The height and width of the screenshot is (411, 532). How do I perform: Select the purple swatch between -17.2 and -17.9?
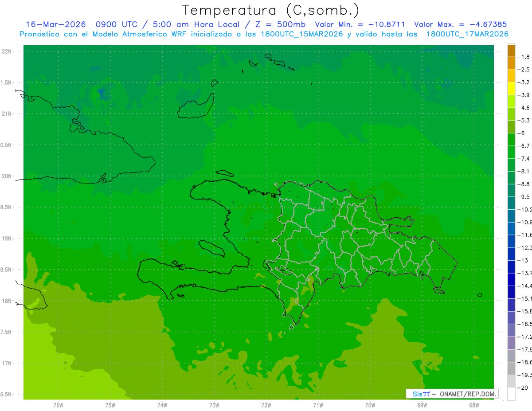coord(511,343)
